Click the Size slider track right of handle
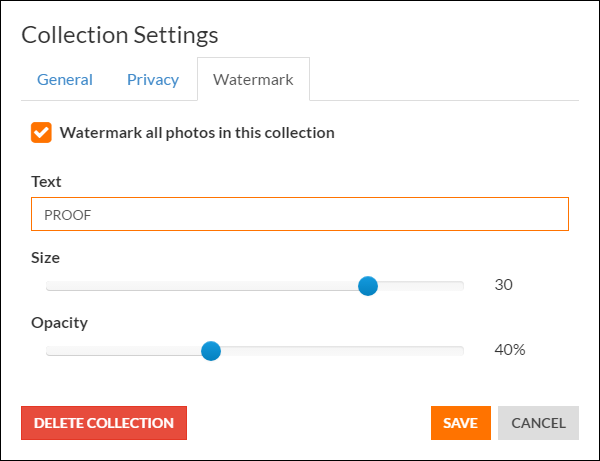The image size is (600, 461). [x=421, y=286]
